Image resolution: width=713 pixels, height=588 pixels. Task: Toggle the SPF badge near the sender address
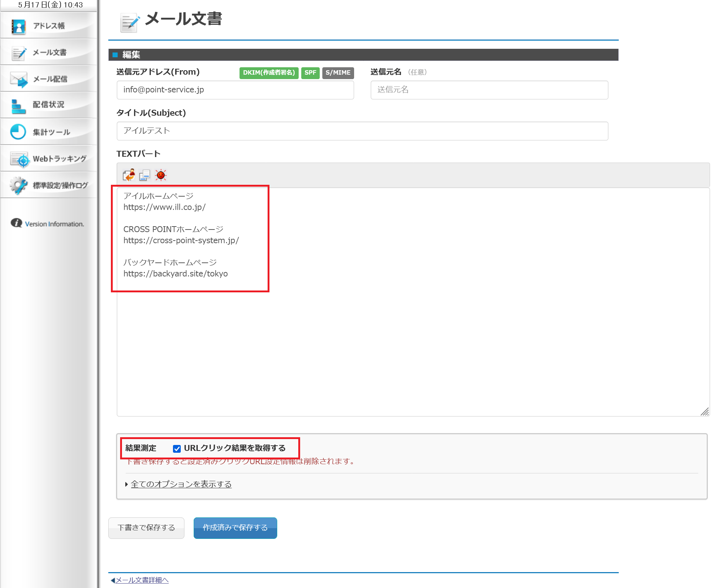click(310, 73)
